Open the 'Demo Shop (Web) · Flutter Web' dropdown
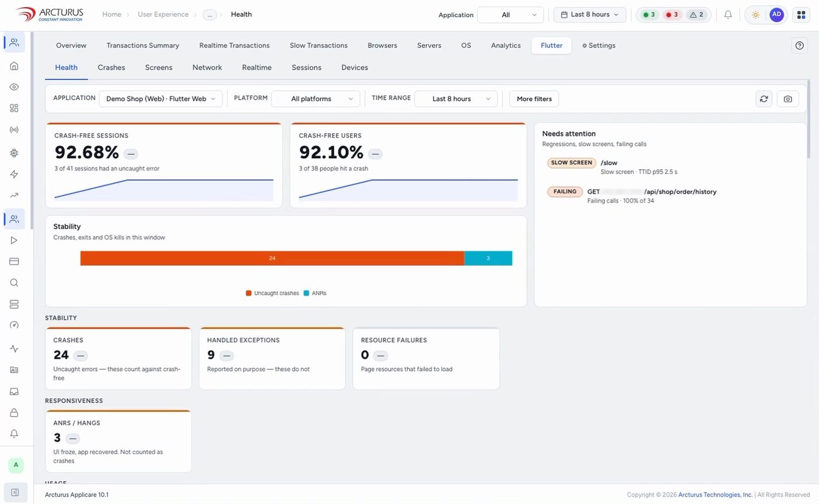The height and width of the screenshot is (504, 819). [161, 99]
